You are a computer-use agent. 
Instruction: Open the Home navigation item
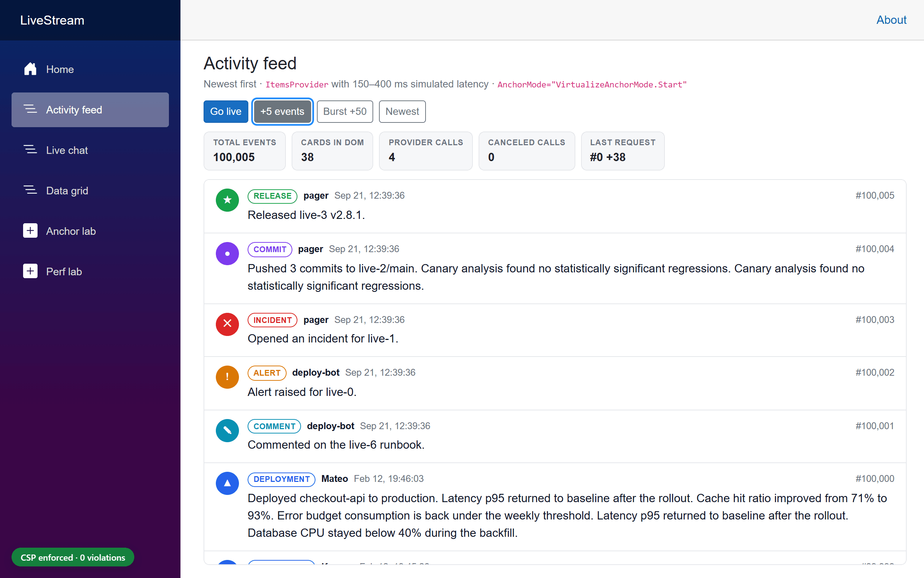tap(90, 69)
